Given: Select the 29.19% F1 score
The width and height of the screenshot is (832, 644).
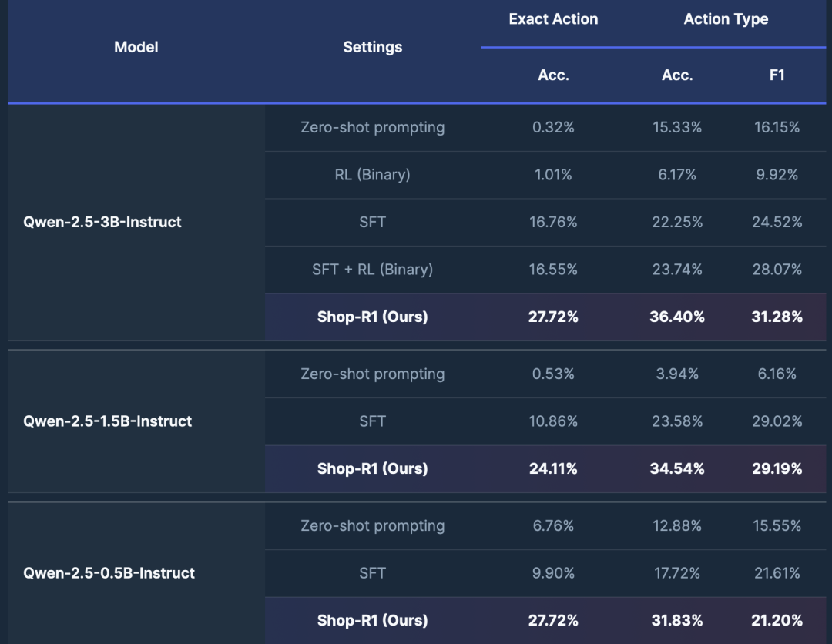Looking at the screenshot, I should (x=777, y=468).
